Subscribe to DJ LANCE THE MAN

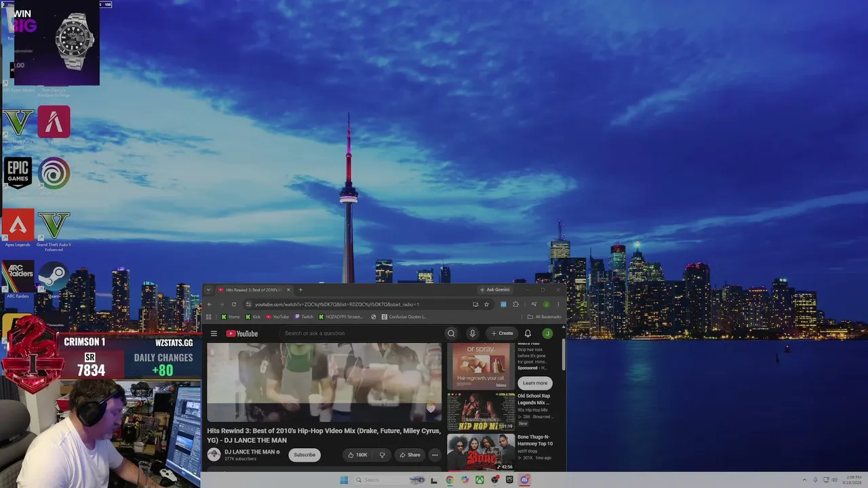[304, 455]
